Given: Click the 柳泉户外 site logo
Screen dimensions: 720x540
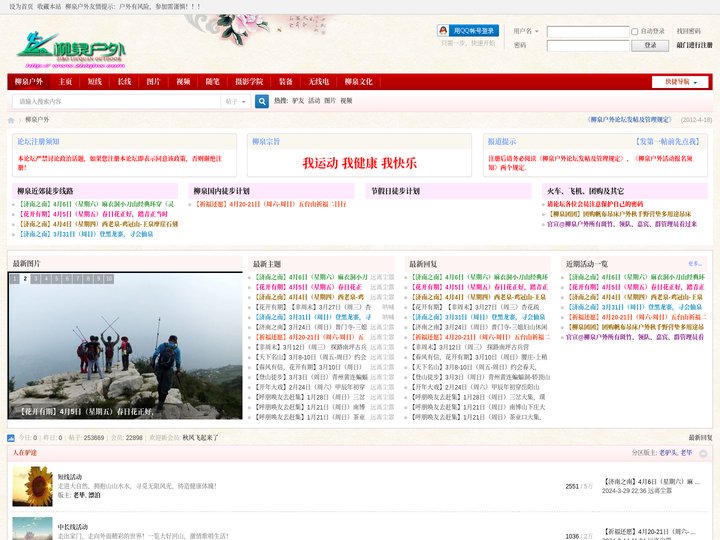Looking at the screenshot, I should (x=70, y=50).
